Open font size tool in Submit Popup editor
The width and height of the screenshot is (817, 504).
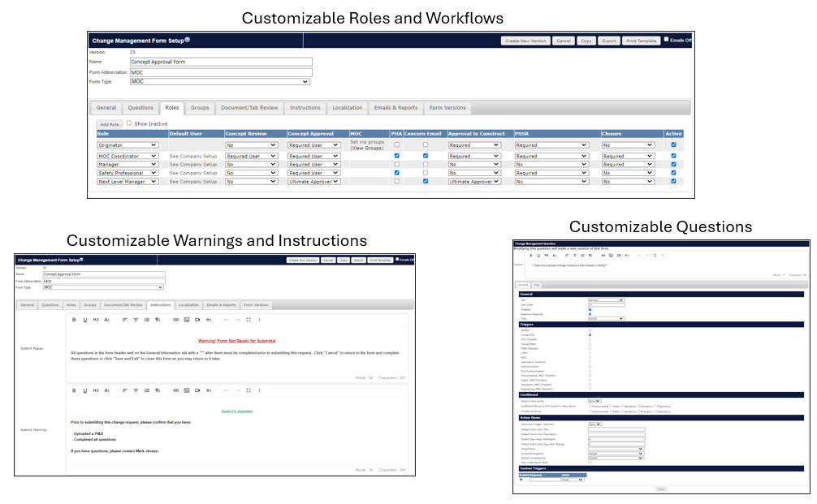(x=107, y=320)
